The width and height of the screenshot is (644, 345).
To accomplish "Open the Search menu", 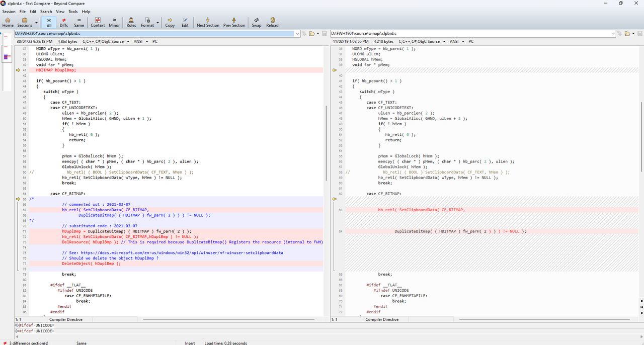I will pyautogui.click(x=46, y=11).
